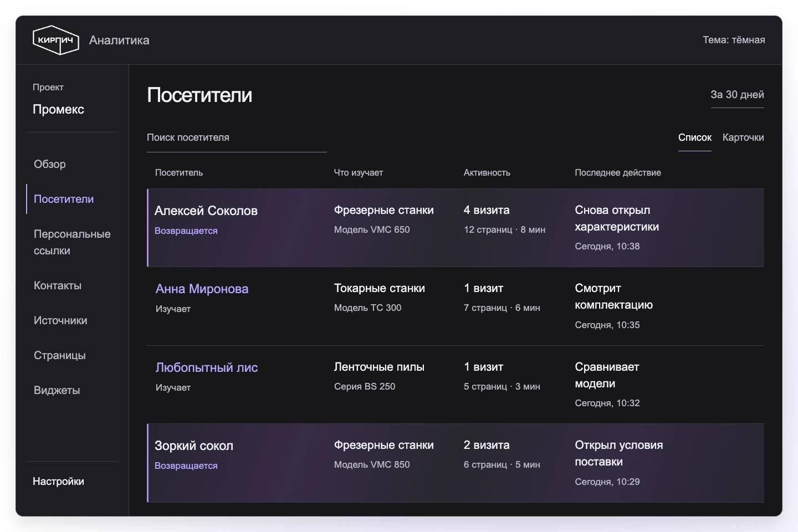
Task: Open visitor Анна Миронова
Action: coord(202,289)
